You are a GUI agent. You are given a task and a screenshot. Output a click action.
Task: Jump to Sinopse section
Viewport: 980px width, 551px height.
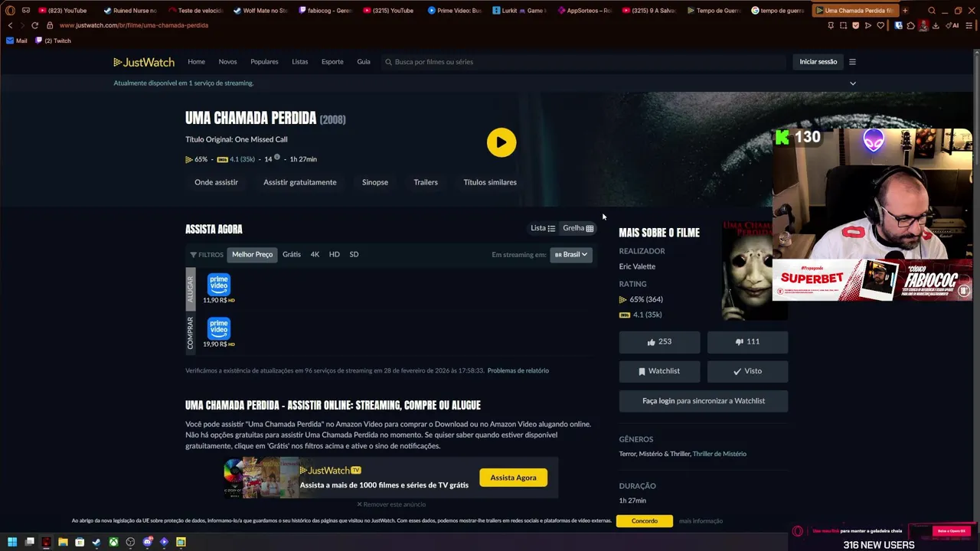[375, 182]
